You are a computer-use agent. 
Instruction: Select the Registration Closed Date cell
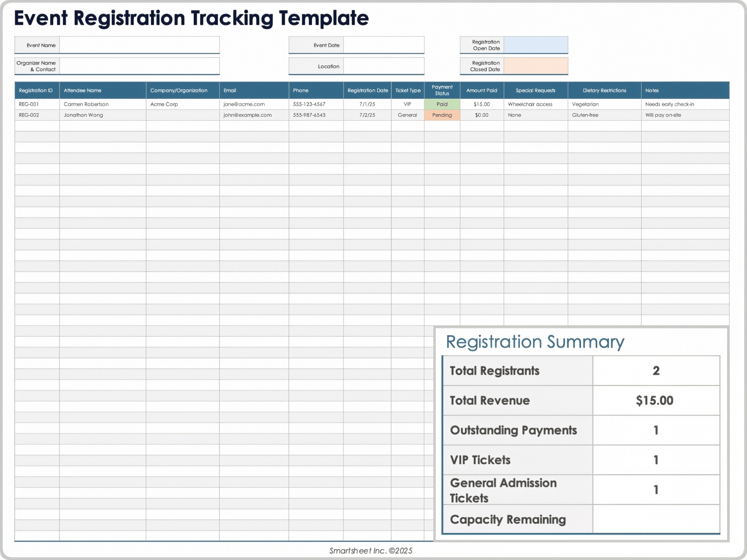pyautogui.click(x=536, y=66)
